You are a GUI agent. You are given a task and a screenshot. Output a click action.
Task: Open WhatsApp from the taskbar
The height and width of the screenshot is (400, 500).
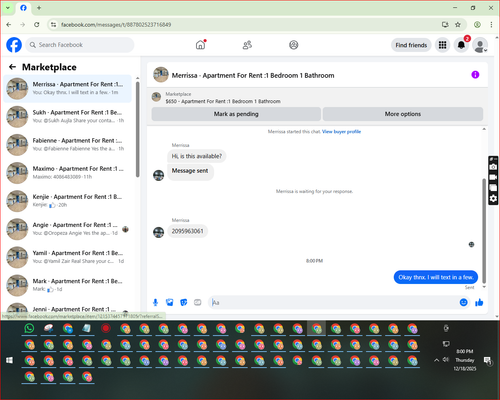29,329
